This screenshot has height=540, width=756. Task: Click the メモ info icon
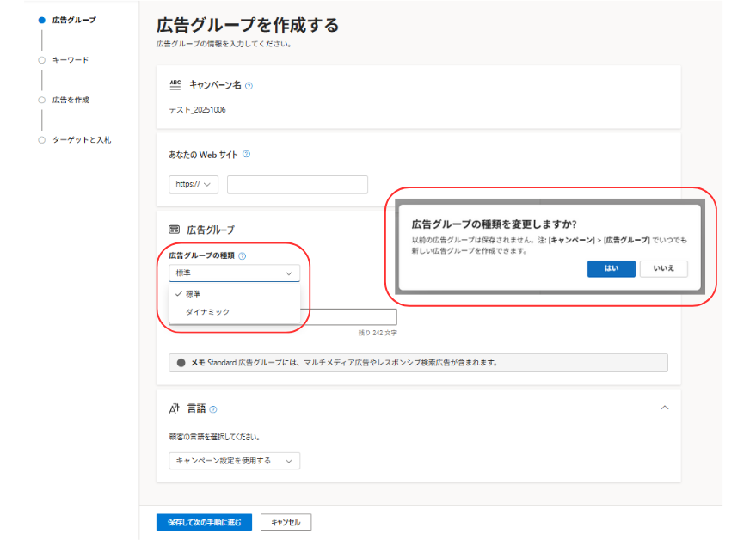181,363
